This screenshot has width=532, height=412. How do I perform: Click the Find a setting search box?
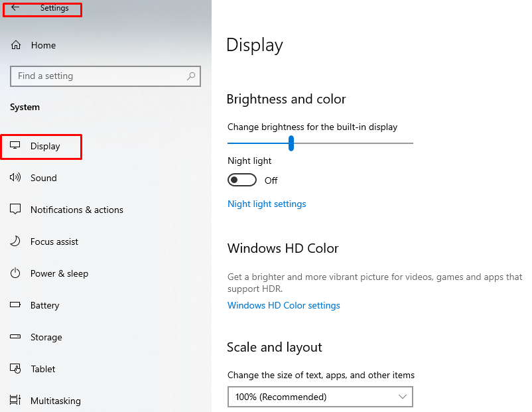click(x=105, y=76)
